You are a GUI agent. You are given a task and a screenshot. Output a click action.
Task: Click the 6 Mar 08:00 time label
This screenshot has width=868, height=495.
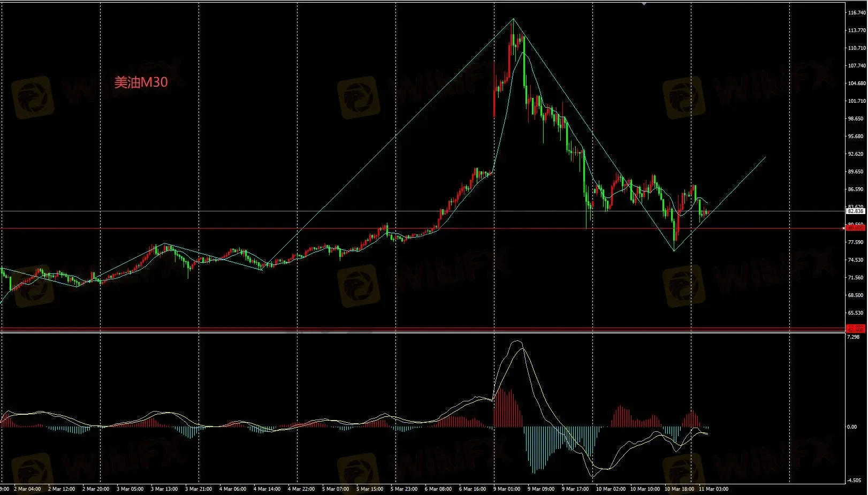tap(438, 489)
